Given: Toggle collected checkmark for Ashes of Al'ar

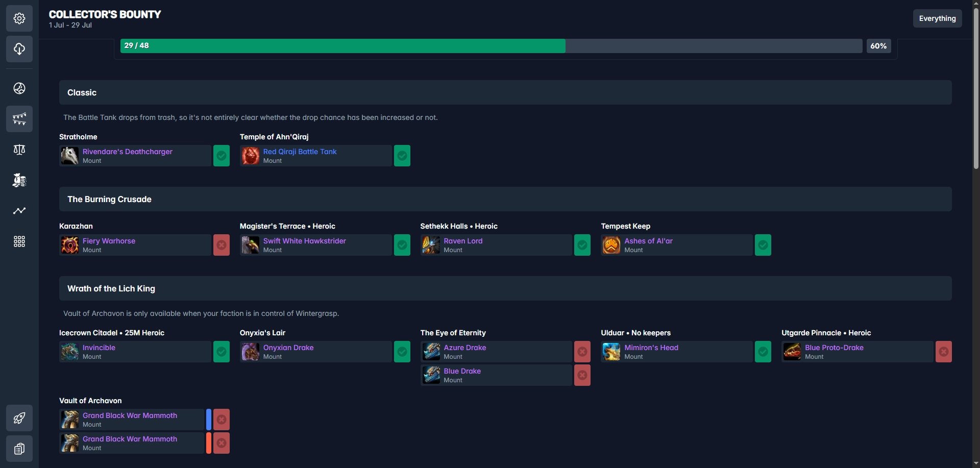Looking at the screenshot, I should pos(763,245).
